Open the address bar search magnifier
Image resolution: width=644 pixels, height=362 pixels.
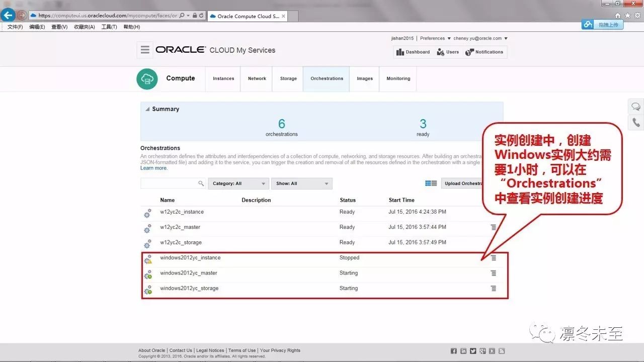(x=182, y=16)
